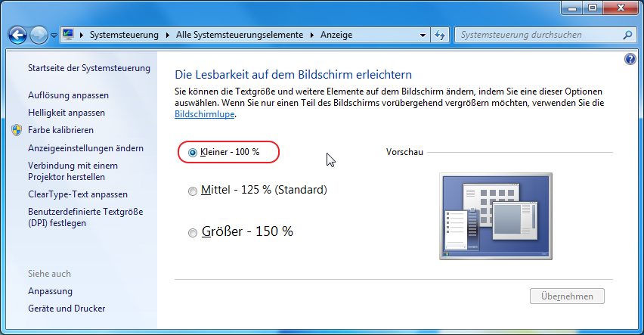Viewport: 644px width, 335px height.
Task: Go back with the Back arrow button
Action: [17, 36]
